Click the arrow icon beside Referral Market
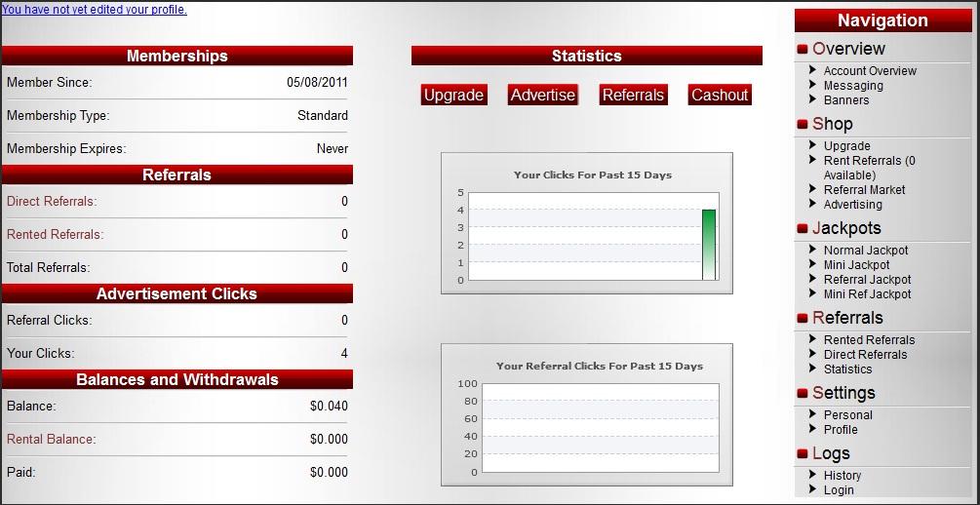The image size is (980, 505). pyautogui.click(x=812, y=188)
